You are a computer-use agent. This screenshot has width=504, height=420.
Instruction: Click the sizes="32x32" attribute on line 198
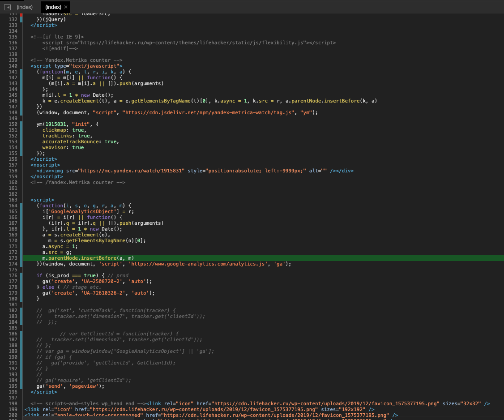coord(462,403)
